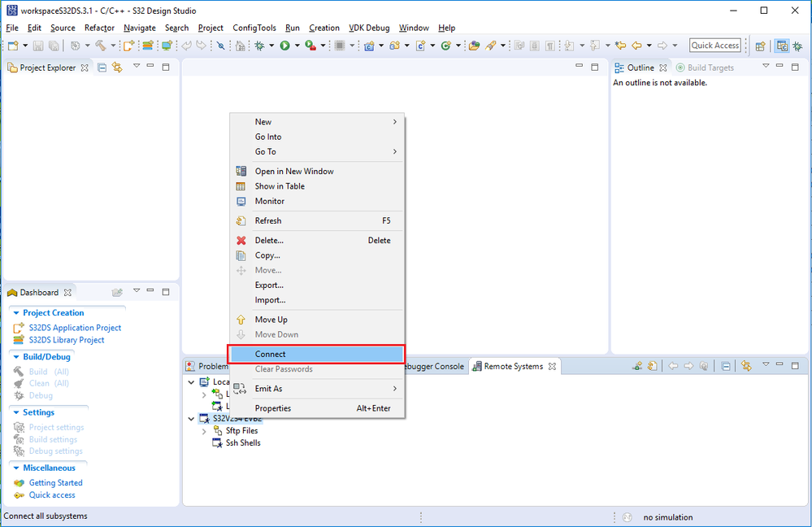Minimize the Outline panel
Viewport: 812px width, 527px height.
coord(779,66)
